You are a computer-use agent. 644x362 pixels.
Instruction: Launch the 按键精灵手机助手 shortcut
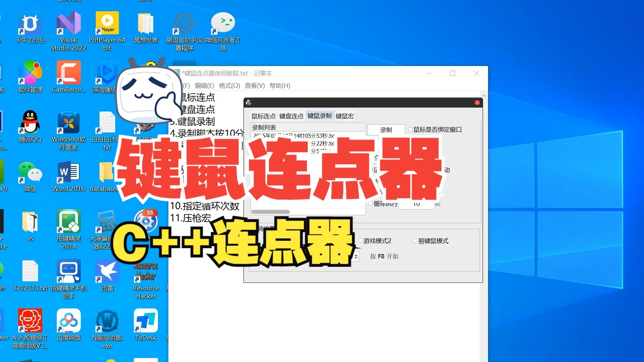click(68, 279)
